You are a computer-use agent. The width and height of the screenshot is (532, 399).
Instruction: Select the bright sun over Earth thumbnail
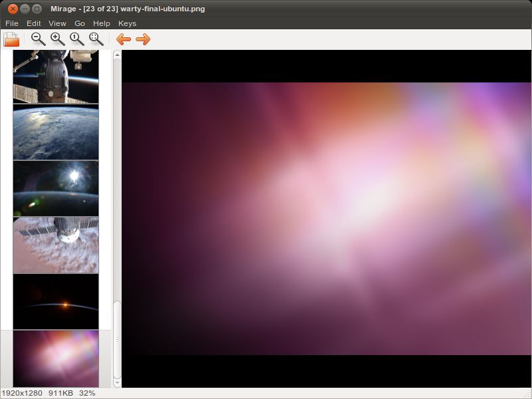56,188
